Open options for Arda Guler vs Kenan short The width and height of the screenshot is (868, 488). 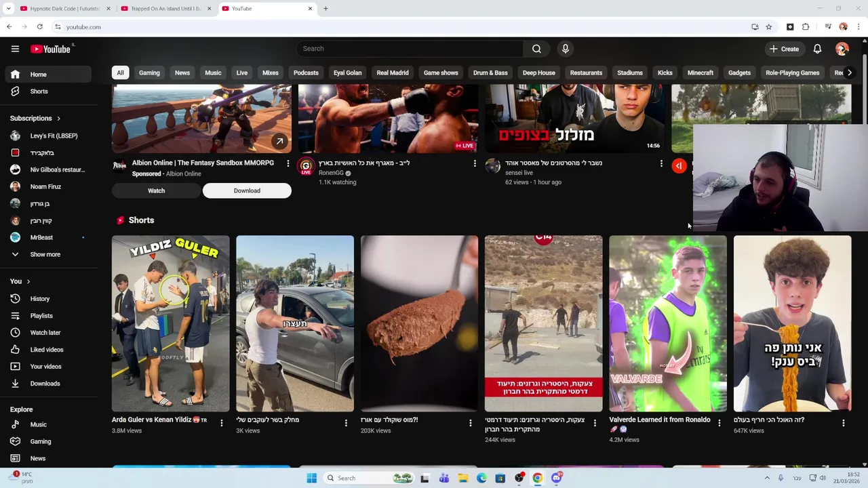pos(221,423)
